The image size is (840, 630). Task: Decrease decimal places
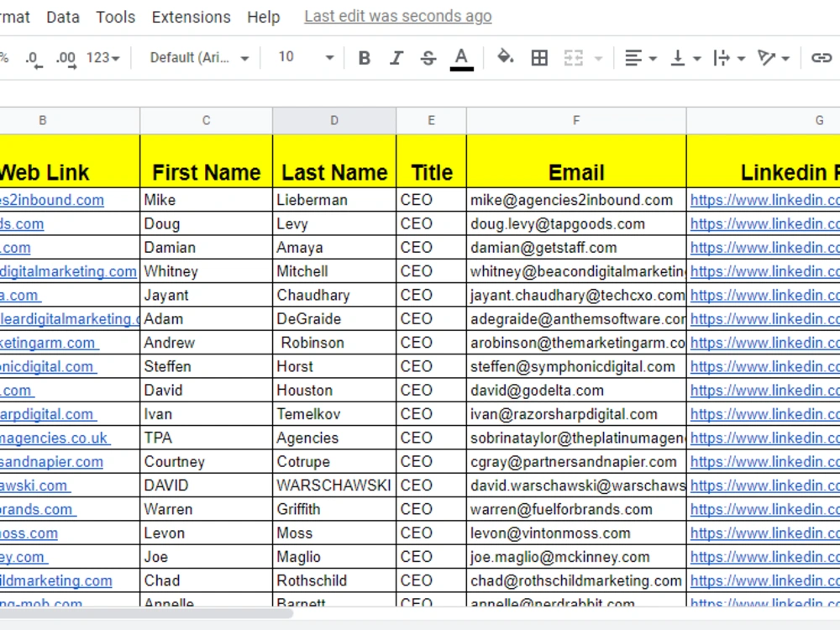tap(34, 59)
